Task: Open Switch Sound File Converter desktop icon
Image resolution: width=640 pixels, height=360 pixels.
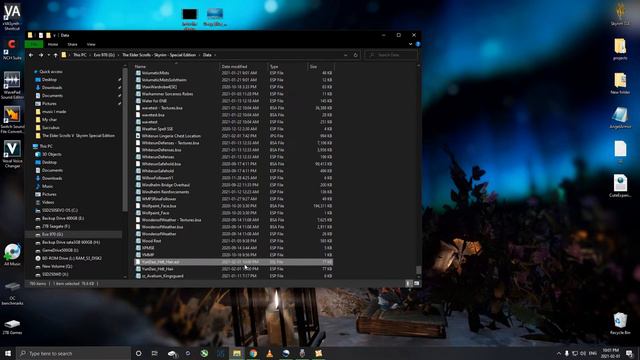Action: point(12,120)
